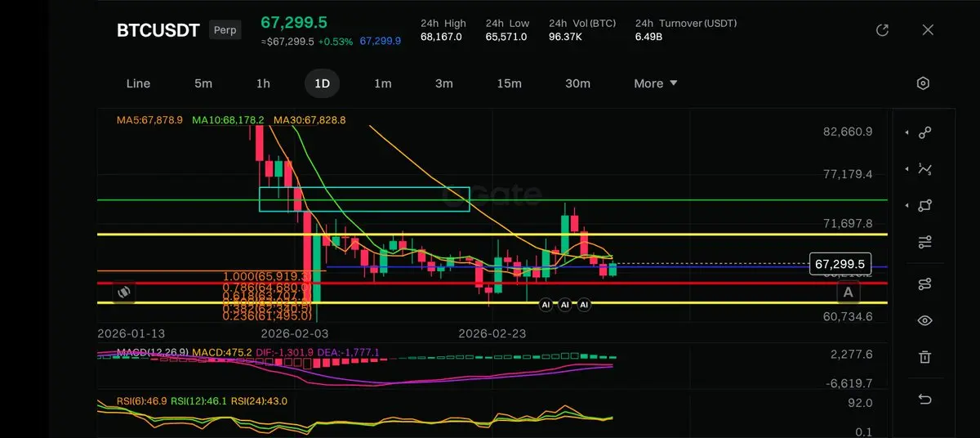Expand the shape tool submenu arrow
This screenshot has width=980, height=438.
coord(906,206)
